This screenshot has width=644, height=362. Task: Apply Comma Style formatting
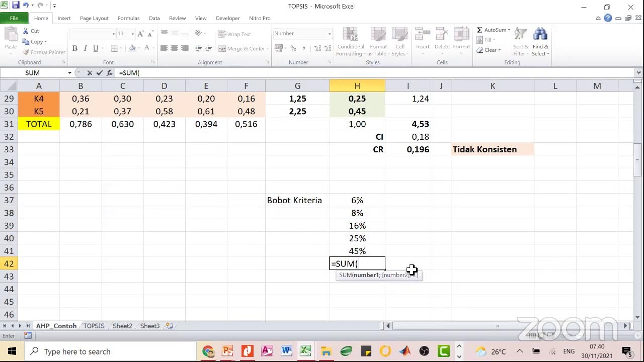coord(303,48)
